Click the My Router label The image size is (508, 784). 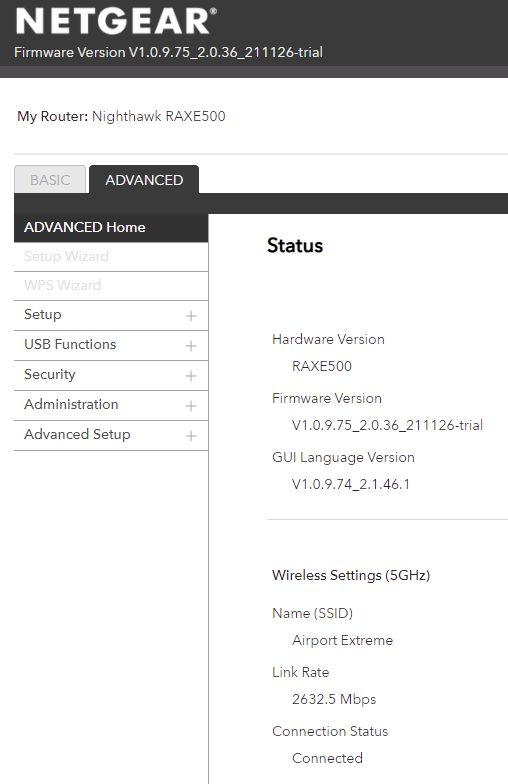pyautogui.click(x=52, y=116)
